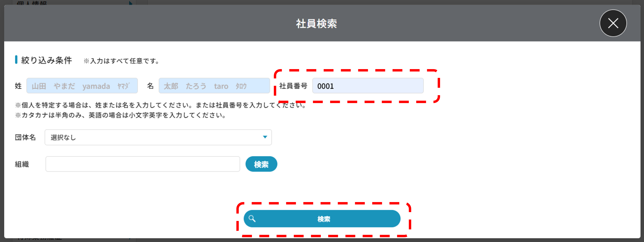Screen dimensions: 644x242
Task: Click the 名 field label
Action: click(150, 86)
